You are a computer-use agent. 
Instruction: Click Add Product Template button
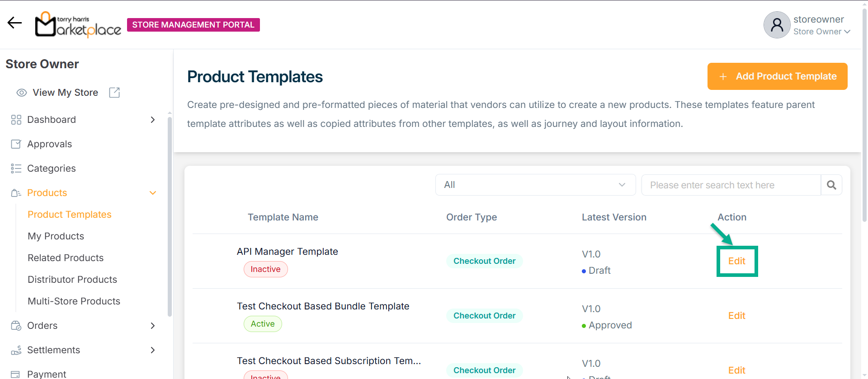click(777, 76)
